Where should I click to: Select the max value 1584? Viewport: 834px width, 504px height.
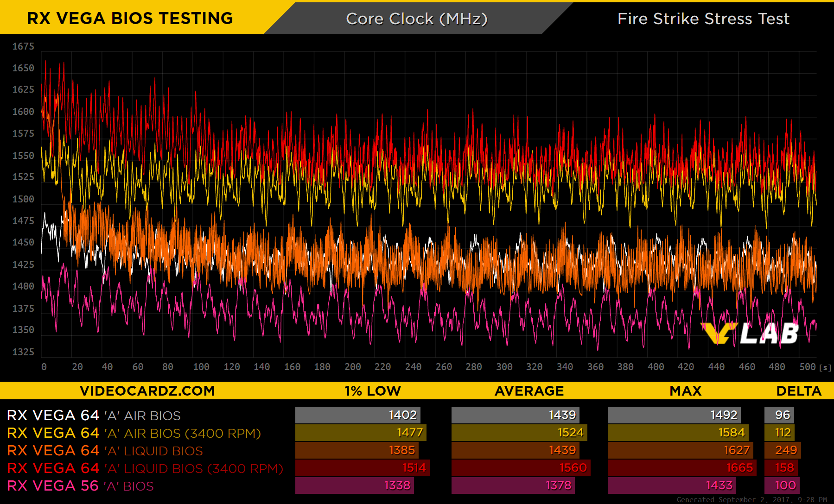click(x=732, y=433)
